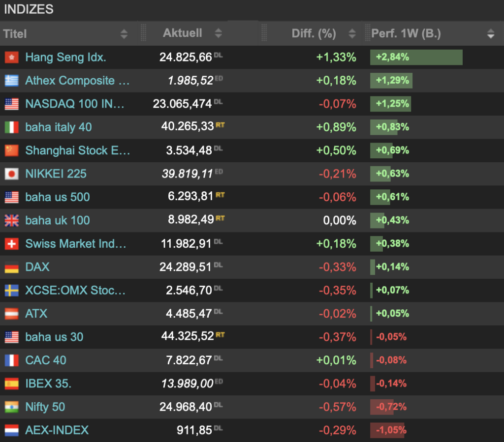Click the Swedish flag beside XCSE:OMX
504x442 pixels.
(12, 291)
